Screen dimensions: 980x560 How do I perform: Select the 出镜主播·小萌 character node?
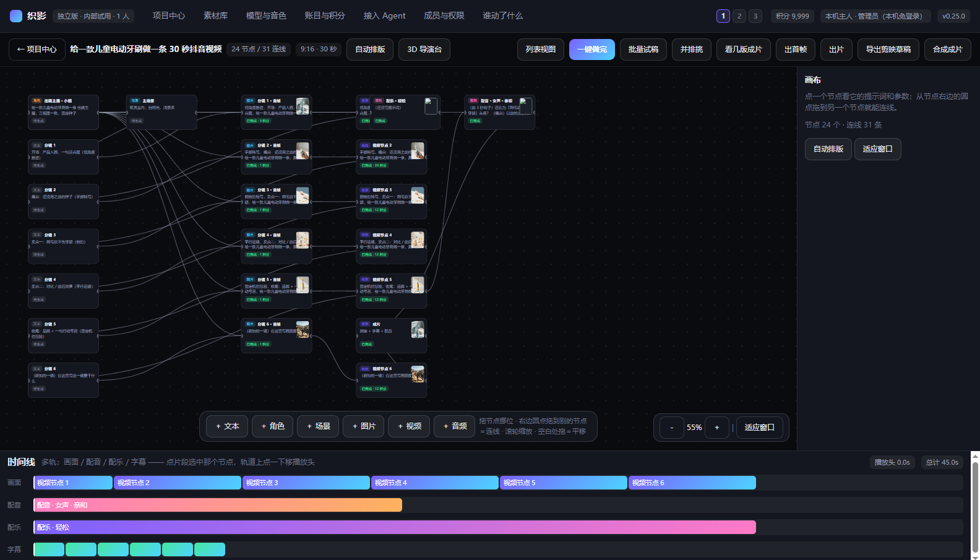coord(63,112)
